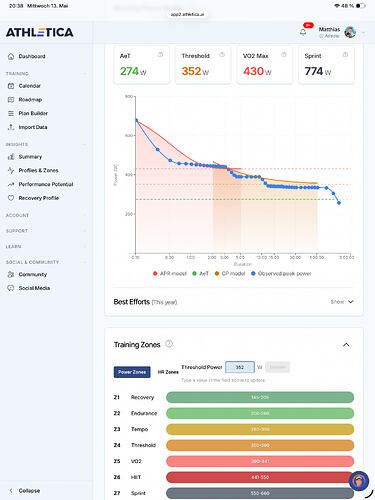This screenshot has width=375, height=500.
Task: Collapse the TRAINING sidebar section
Action: coord(84,74)
